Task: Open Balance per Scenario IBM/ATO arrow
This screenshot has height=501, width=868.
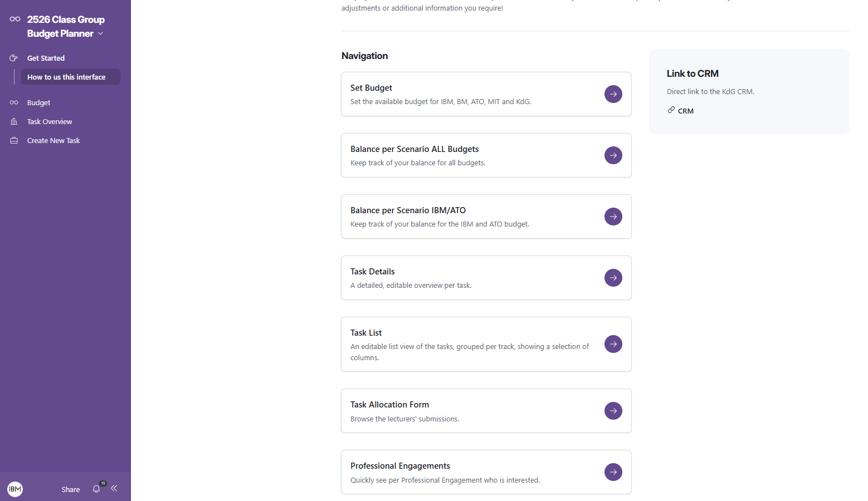Action: click(x=613, y=217)
